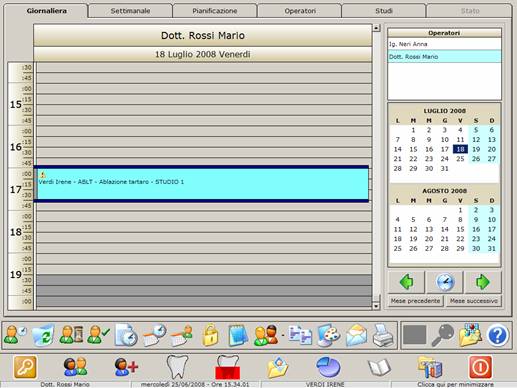517x388 pixels.
Task: Select 25 in the Luglio 2008 calendar
Action: click(x=460, y=159)
